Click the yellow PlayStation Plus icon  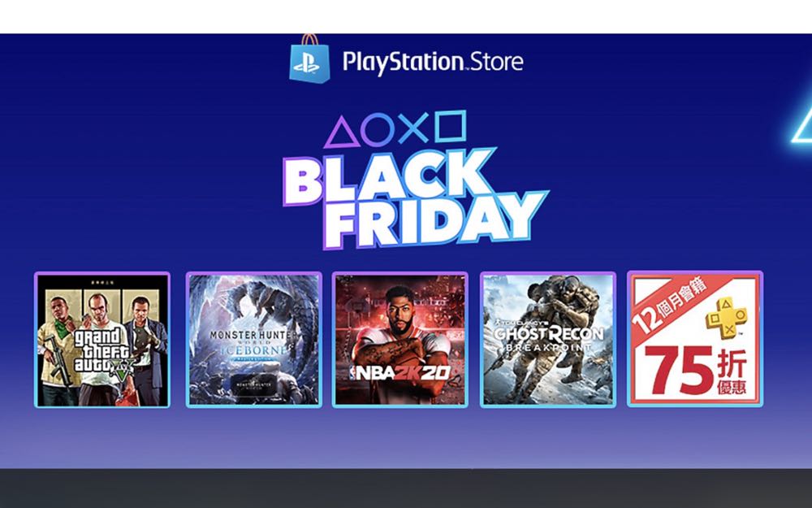727,318
